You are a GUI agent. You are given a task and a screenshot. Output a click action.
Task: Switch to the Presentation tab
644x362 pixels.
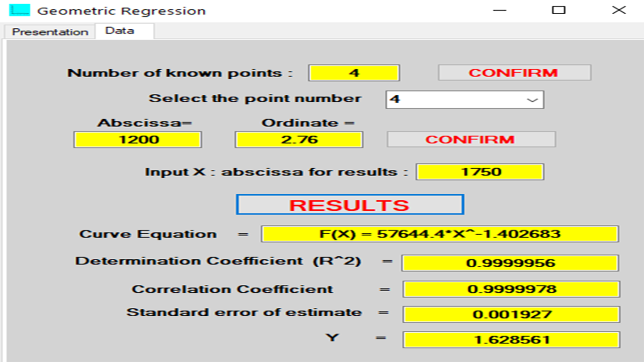tap(50, 32)
